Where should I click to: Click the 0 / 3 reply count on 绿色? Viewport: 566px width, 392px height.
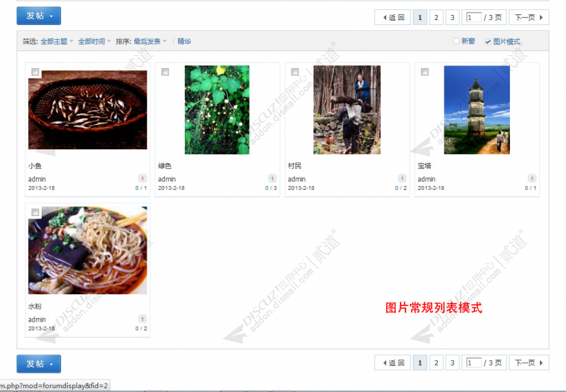click(x=271, y=188)
